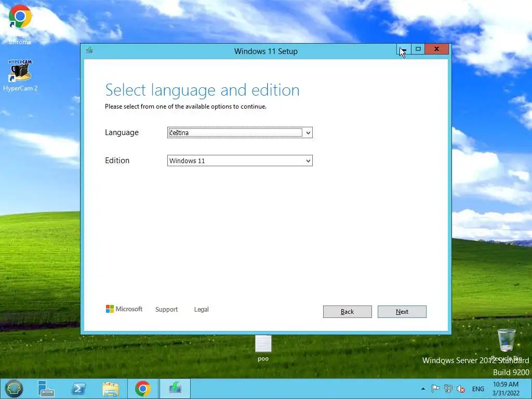Viewport: 532px width, 399px height.
Task: Open the clock showing 10:59 AM
Action: tap(506, 389)
